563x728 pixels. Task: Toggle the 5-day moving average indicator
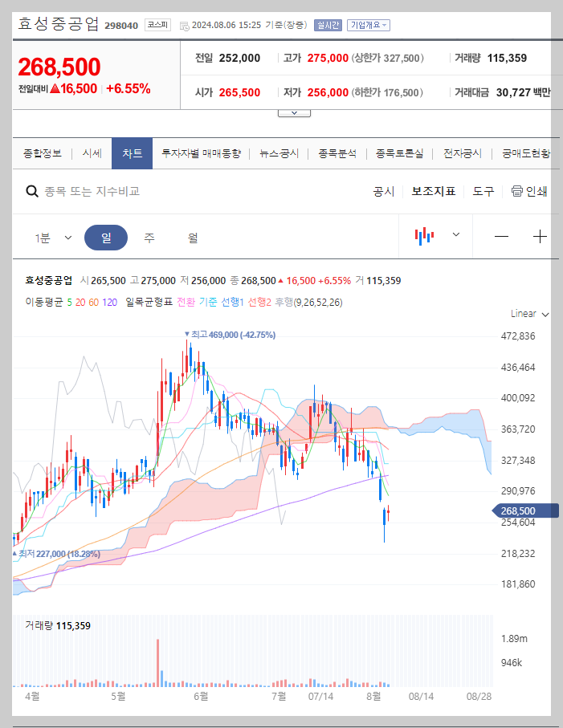point(71,303)
